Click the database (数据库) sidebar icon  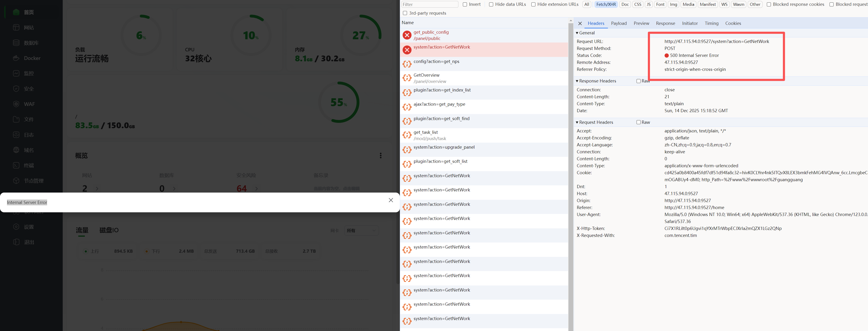click(16, 43)
